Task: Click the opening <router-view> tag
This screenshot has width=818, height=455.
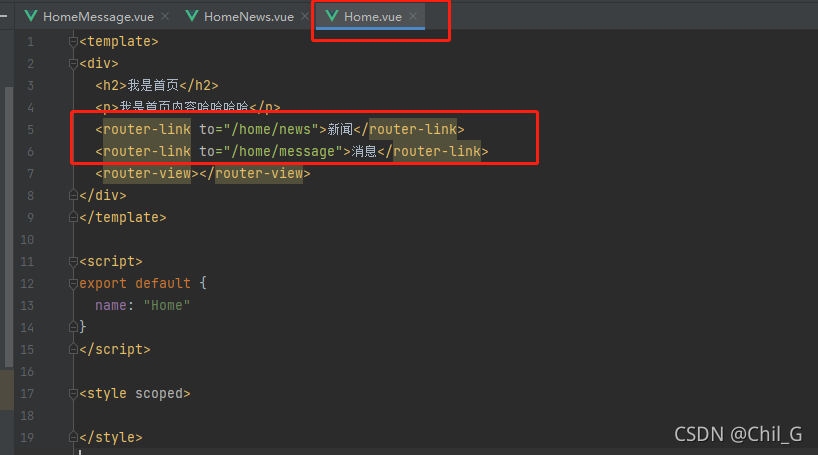Action: tap(147, 173)
